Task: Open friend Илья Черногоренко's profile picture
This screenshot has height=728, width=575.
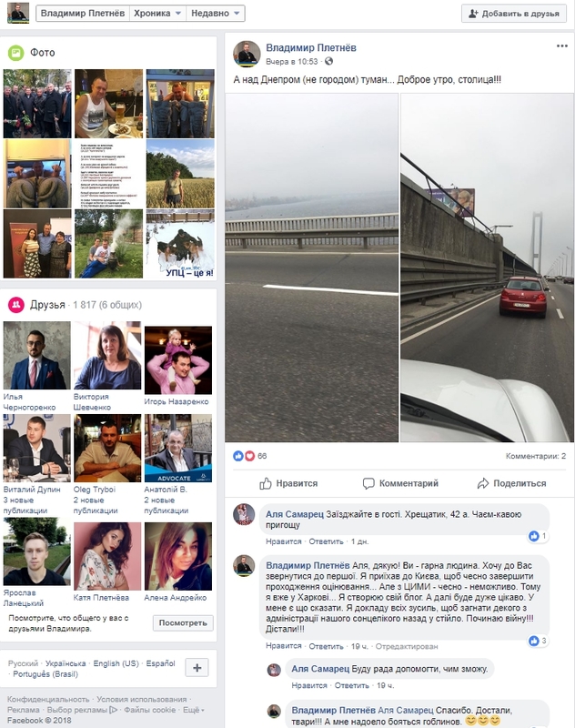Action: tap(37, 355)
